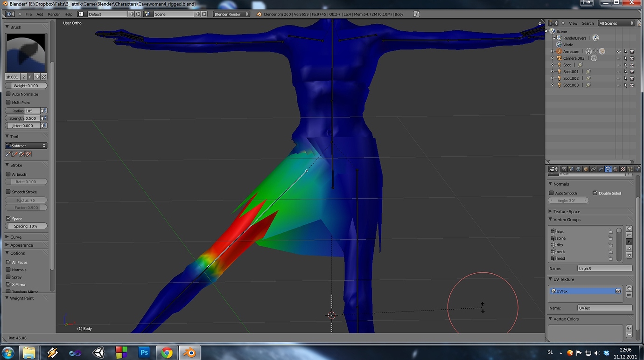Viewport: 644px width, 360px height.
Task: Adjust the brush Radius slider
Action: [x=22, y=111]
